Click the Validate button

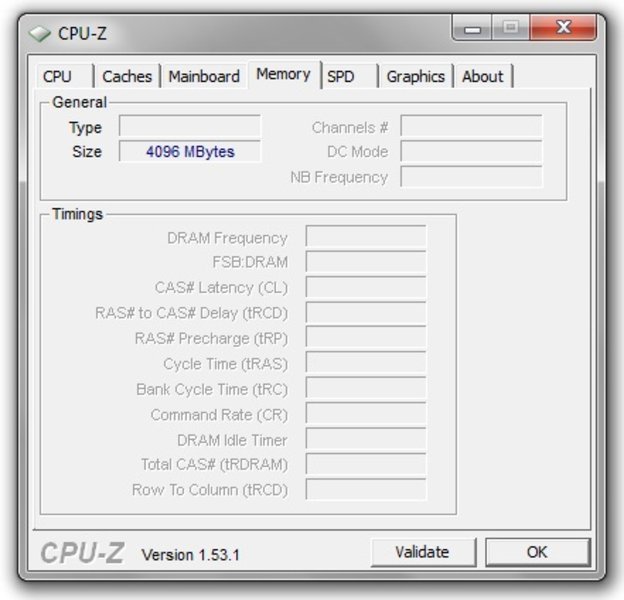click(423, 552)
